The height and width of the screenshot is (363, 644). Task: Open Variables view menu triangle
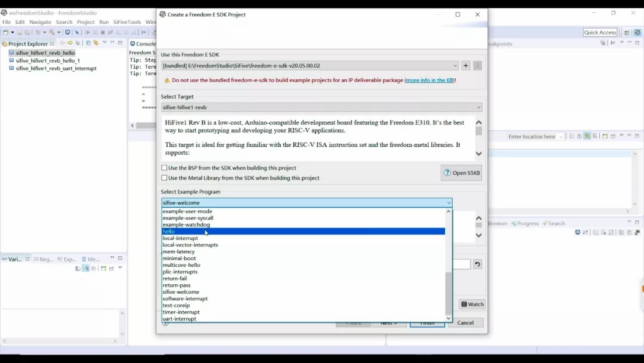coord(120,268)
